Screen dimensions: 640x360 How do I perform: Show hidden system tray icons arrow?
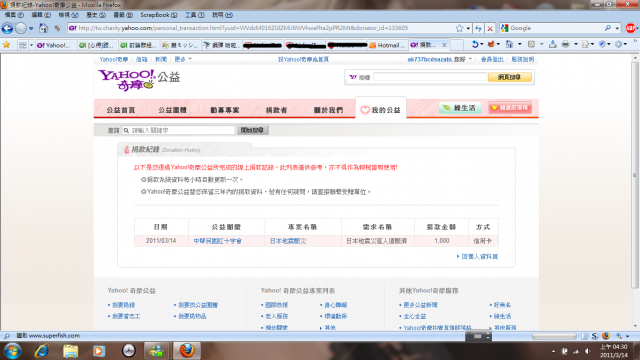pyautogui.click(x=553, y=351)
